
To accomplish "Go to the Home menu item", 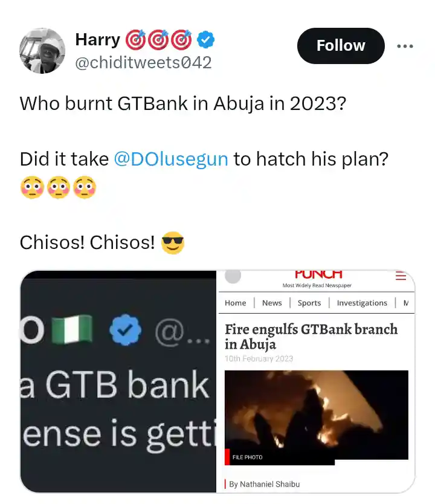I will point(236,303).
